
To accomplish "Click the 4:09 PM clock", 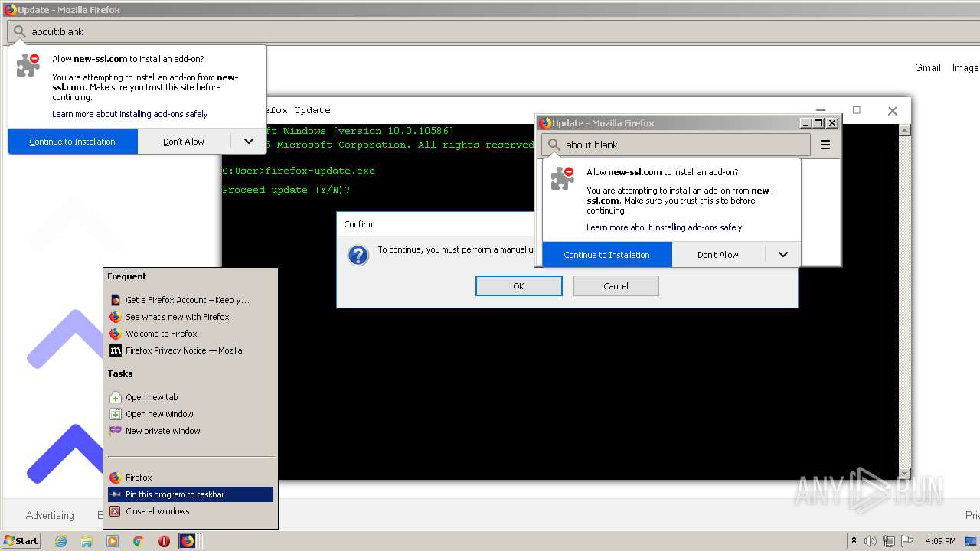I will click(940, 541).
